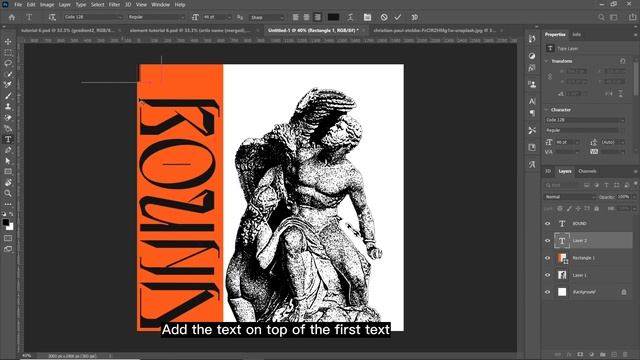Left align text in options bar
This screenshot has height=360, width=640.
[296, 17]
